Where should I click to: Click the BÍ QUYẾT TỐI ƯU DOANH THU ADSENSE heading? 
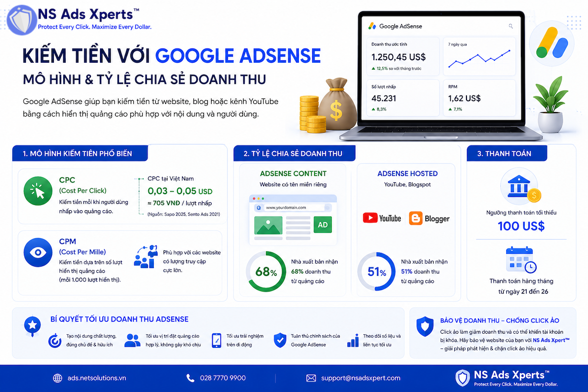[x=120, y=319]
